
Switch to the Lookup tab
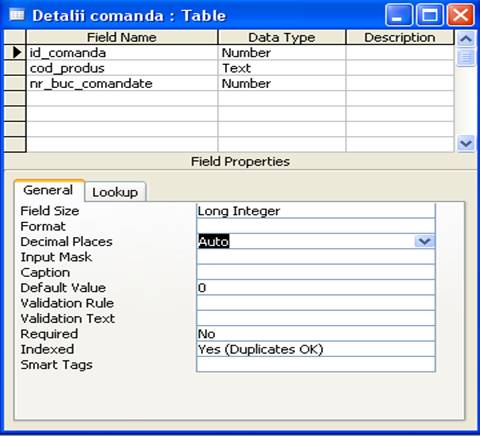(115, 192)
